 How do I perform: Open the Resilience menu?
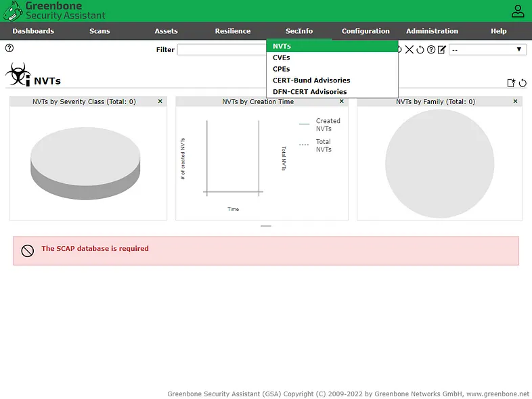(233, 31)
